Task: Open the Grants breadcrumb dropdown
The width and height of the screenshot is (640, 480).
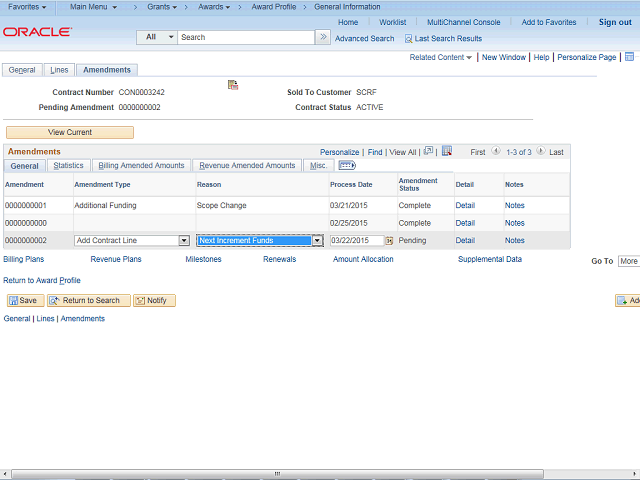Action: [x=162, y=7]
